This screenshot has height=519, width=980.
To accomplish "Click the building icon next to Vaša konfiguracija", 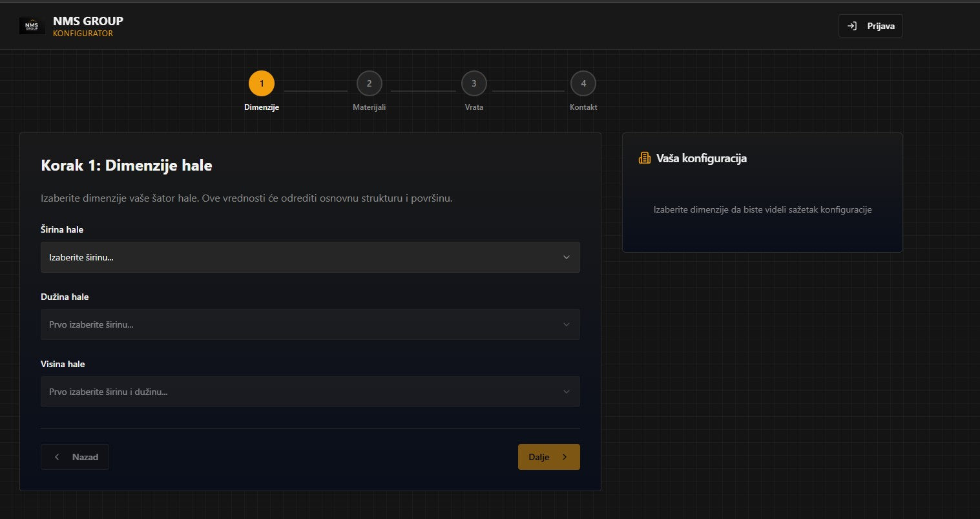I will (644, 158).
